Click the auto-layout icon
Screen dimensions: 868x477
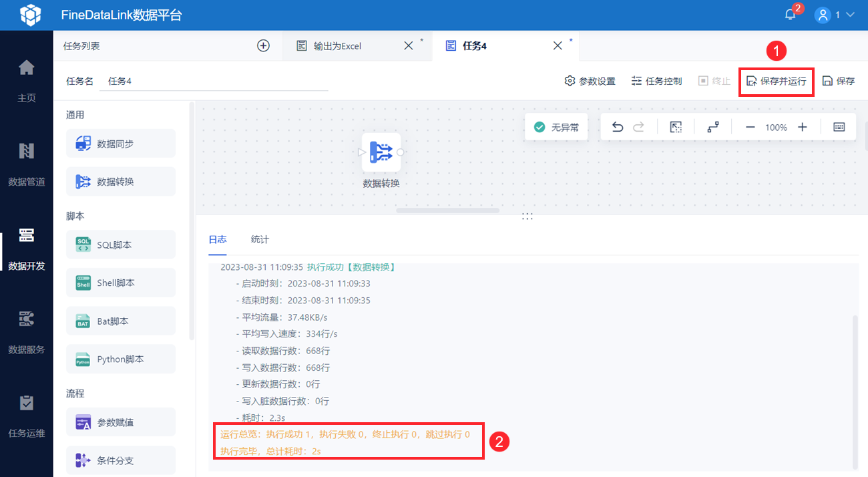coord(713,127)
